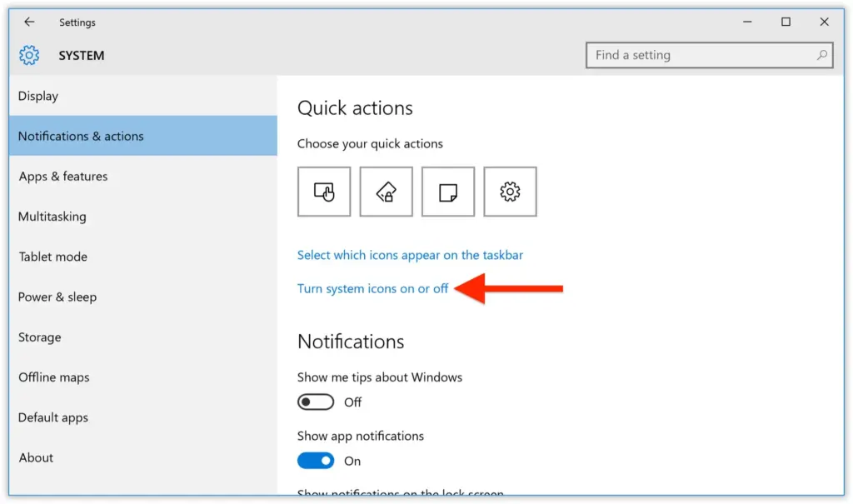
Task: Go to Apps & features section
Action: [x=63, y=177]
